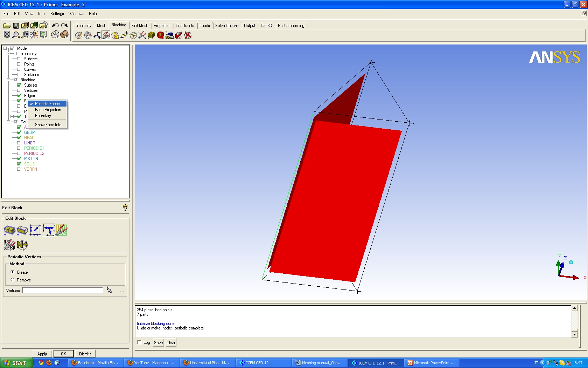Select the Remove method radio button
Screen dimensions: 588x368
pyautogui.click(x=13, y=280)
